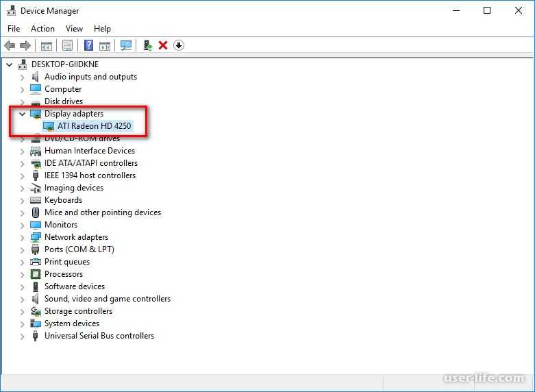Expand Sound, video and game controllers arrow
The width and height of the screenshot is (535, 392).
22,299
